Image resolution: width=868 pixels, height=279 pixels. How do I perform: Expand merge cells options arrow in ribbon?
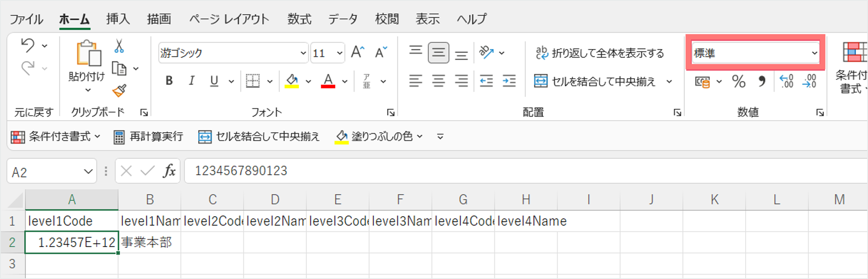(669, 81)
